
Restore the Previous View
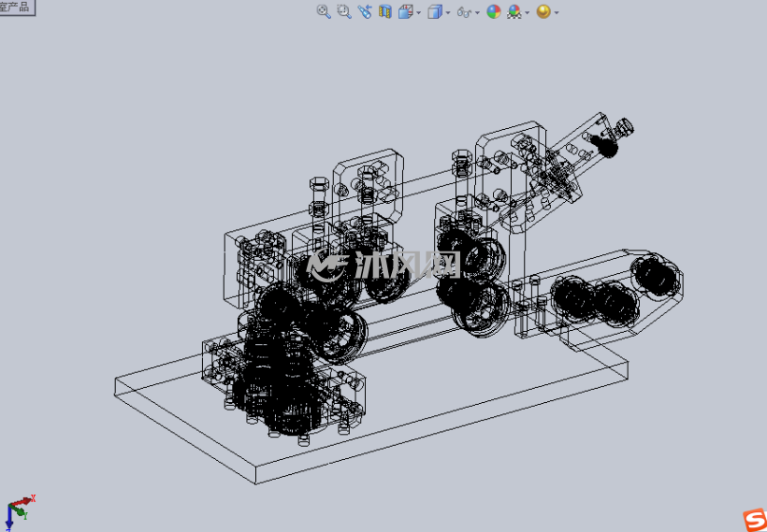click(x=365, y=12)
